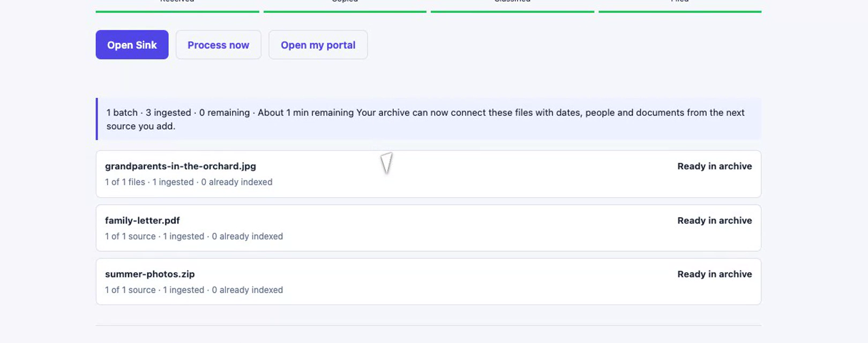Select the summer-photos.zip batch row

point(428,281)
